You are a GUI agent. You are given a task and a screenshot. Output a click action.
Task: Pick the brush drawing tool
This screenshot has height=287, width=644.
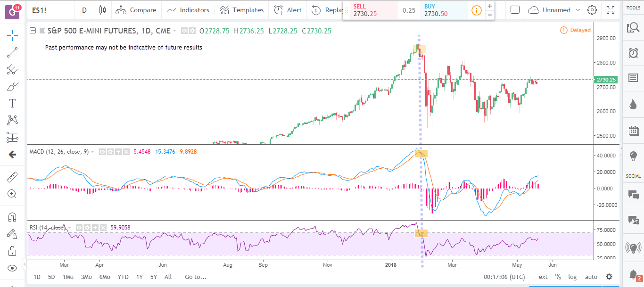point(12,87)
